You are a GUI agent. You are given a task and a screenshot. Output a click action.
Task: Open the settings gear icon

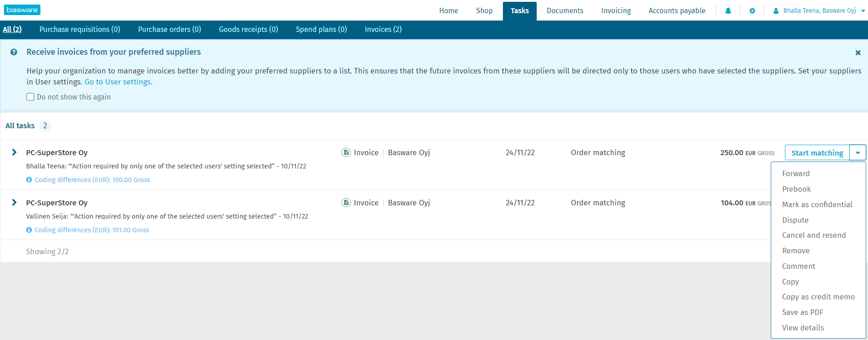(x=752, y=11)
